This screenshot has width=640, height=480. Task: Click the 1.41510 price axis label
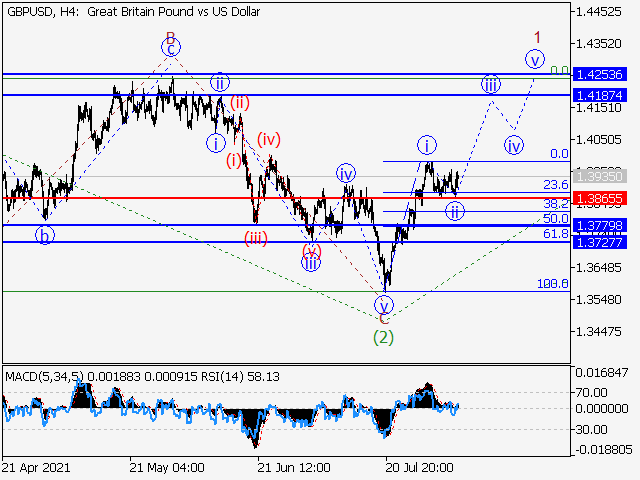598,108
